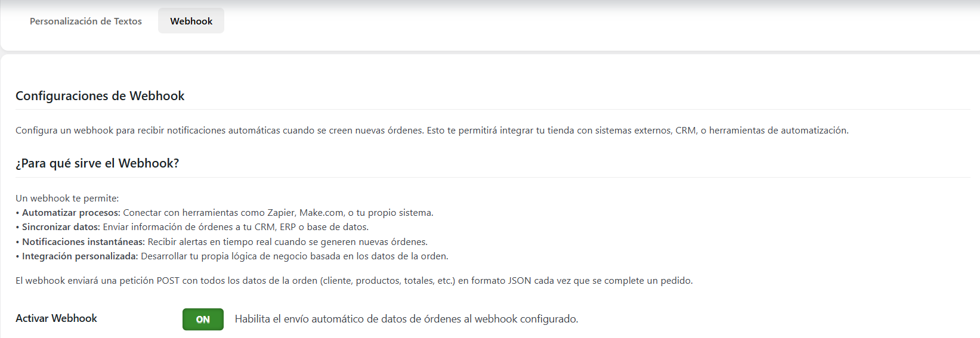Screen dimensions: 980x338
Task: Click the 'Habilita el envío automático' description
Action: click(x=406, y=319)
